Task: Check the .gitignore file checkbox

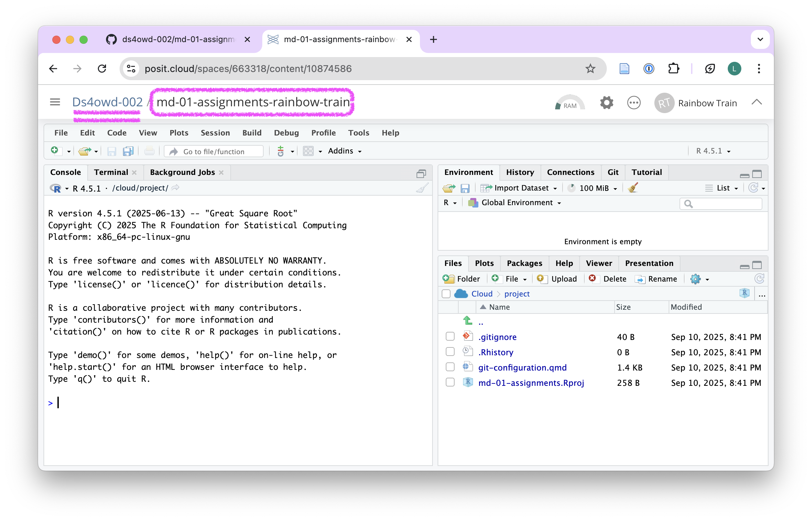Action: point(450,337)
